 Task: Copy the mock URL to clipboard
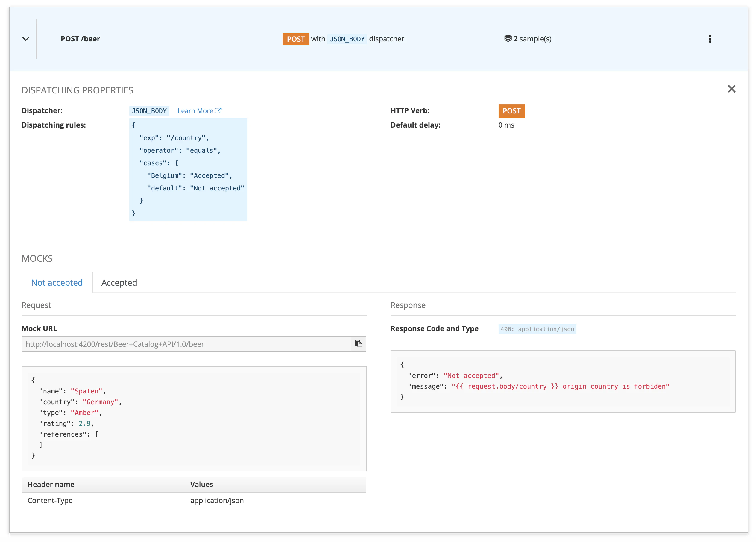[358, 343]
